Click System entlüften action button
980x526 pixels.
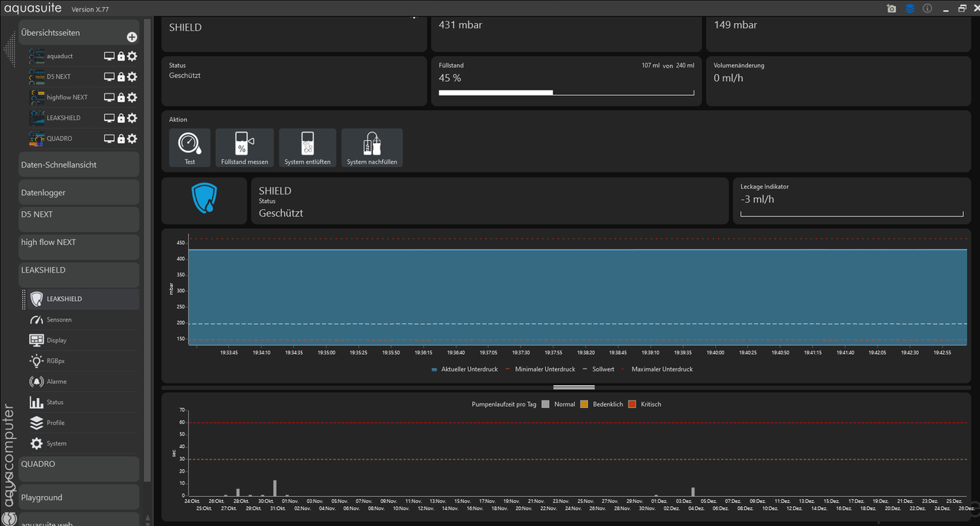307,148
